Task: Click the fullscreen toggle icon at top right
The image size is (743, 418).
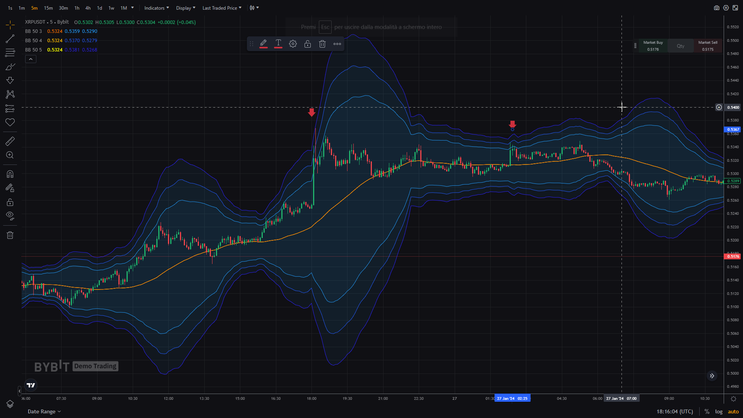Action: point(735,8)
